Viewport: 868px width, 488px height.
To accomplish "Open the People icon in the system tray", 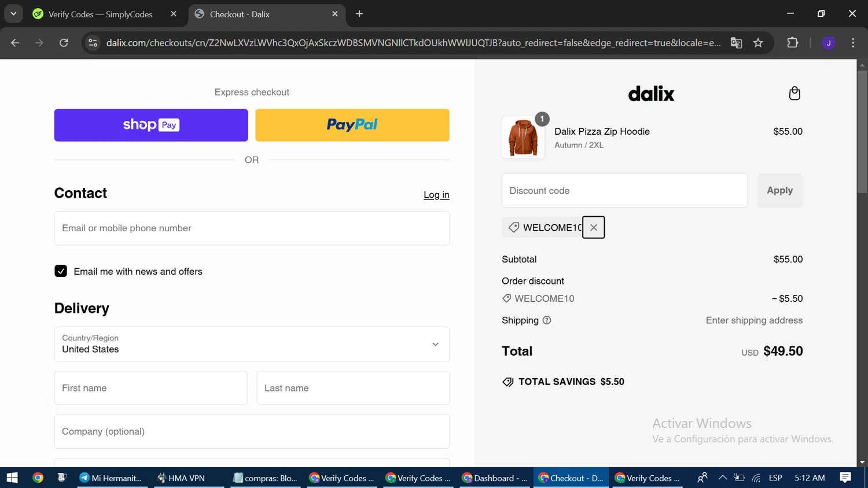I will 703,478.
